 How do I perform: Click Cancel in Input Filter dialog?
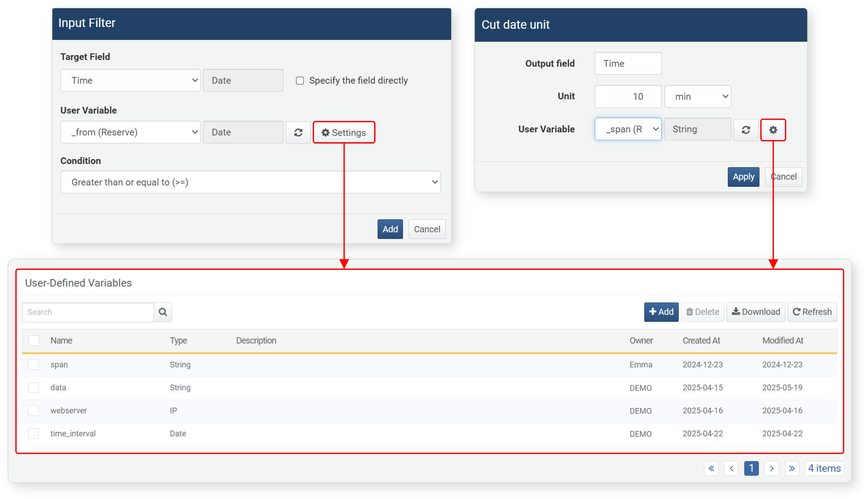pyautogui.click(x=427, y=229)
